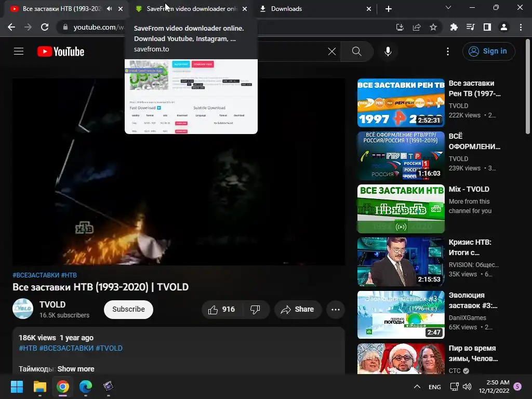Open the Mix - TVOLD playlist thumbnail
532x399 pixels.
401,209
